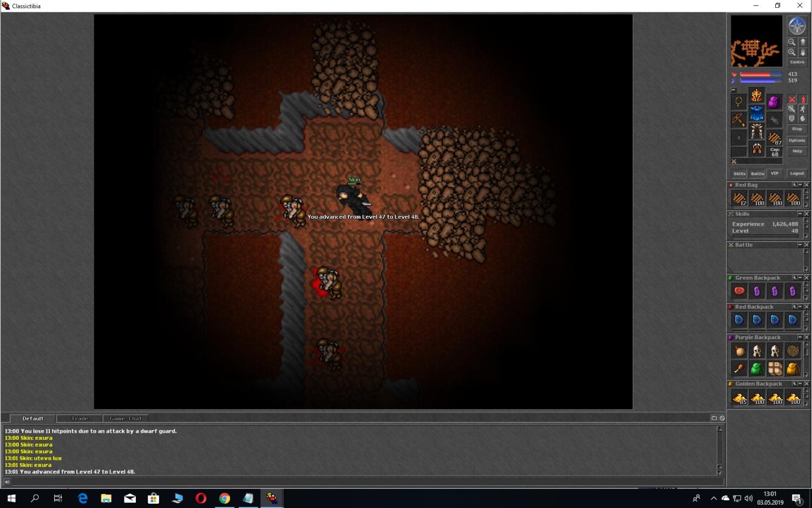
Task: Open the Options button
Action: coord(797,140)
